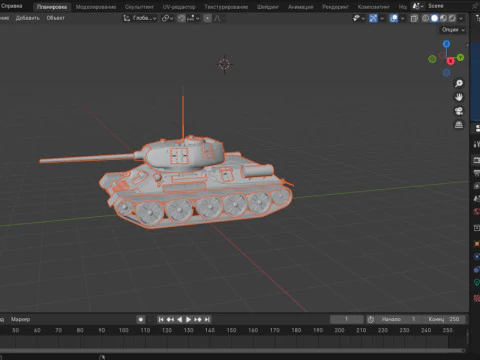This screenshot has height=360, width=480.
Task: Click the Конец end frame field
Action: pos(443,319)
